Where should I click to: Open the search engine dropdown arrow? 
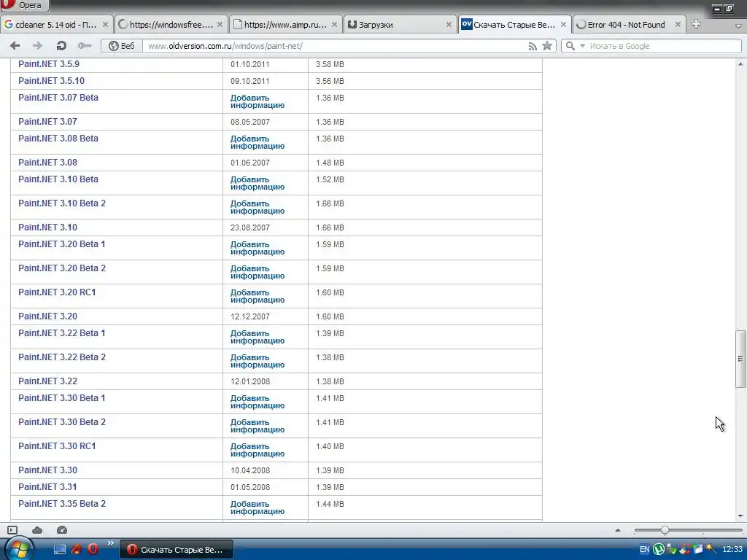click(x=582, y=46)
